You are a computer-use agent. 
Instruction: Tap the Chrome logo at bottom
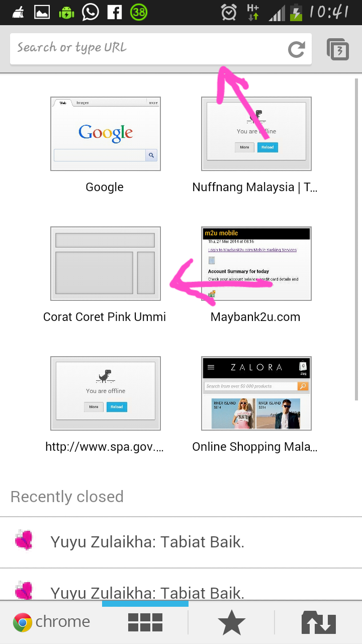tap(23, 622)
